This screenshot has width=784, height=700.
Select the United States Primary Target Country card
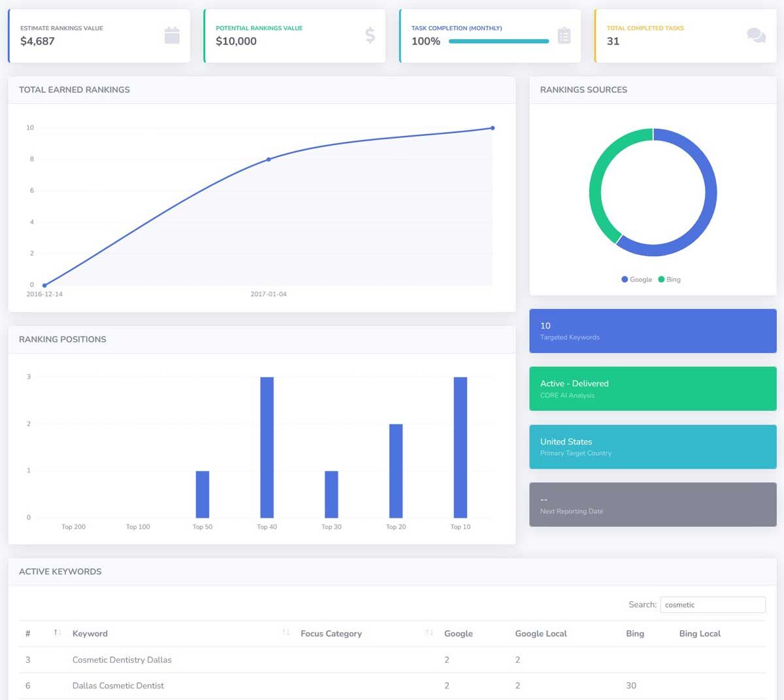(x=652, y=446)
